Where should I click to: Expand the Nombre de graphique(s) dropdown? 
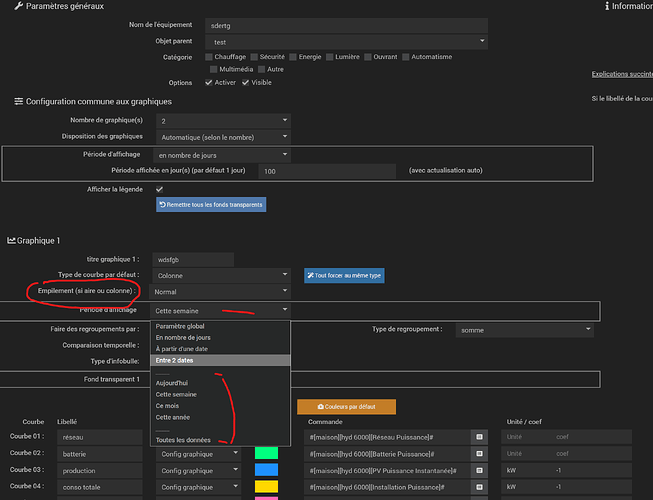coord(221,120)
